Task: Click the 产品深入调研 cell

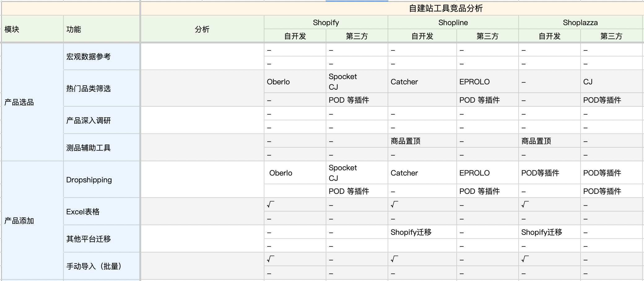Action: coord(101,120)
